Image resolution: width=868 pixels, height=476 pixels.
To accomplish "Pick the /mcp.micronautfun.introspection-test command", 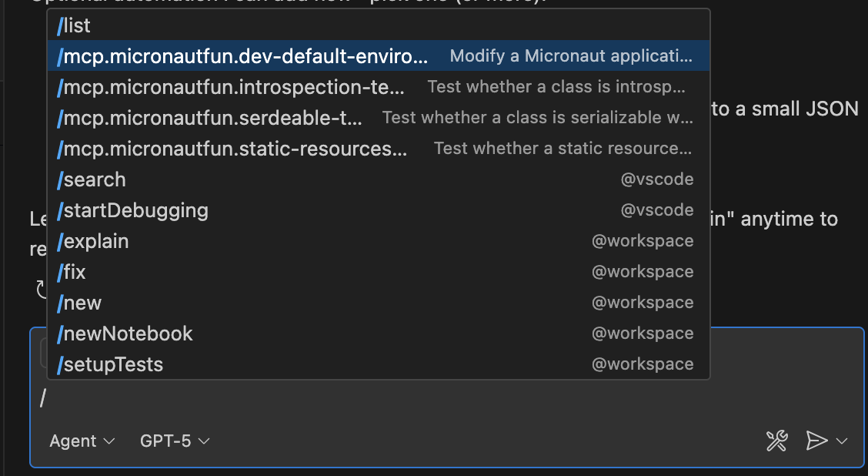I will (379, 87).
